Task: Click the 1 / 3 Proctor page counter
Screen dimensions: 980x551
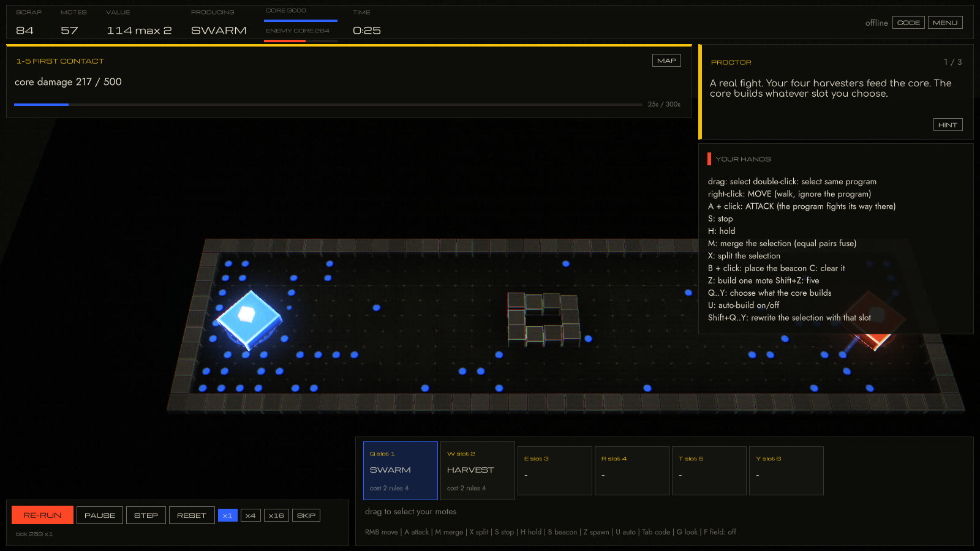Action: 952,62
